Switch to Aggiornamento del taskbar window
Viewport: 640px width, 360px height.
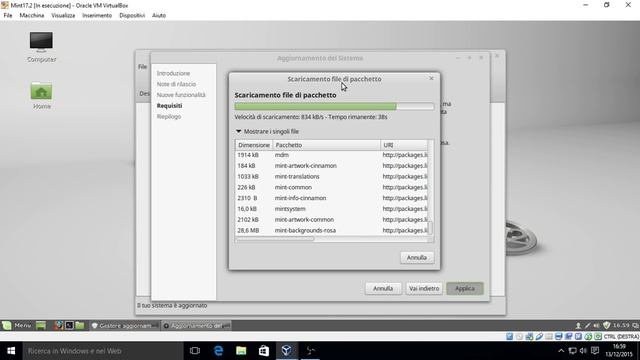[x=196, y=326]
